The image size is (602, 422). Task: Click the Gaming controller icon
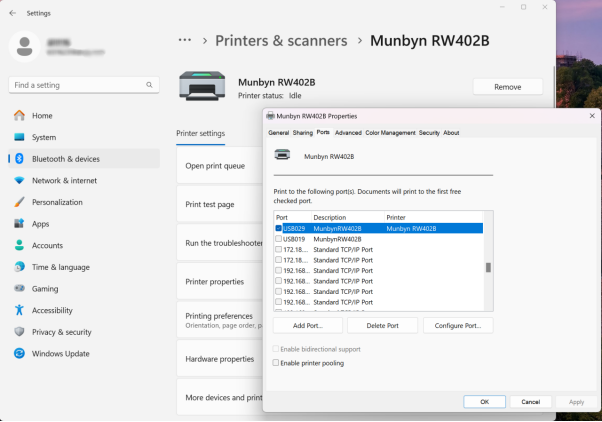[x=19, y=288]
